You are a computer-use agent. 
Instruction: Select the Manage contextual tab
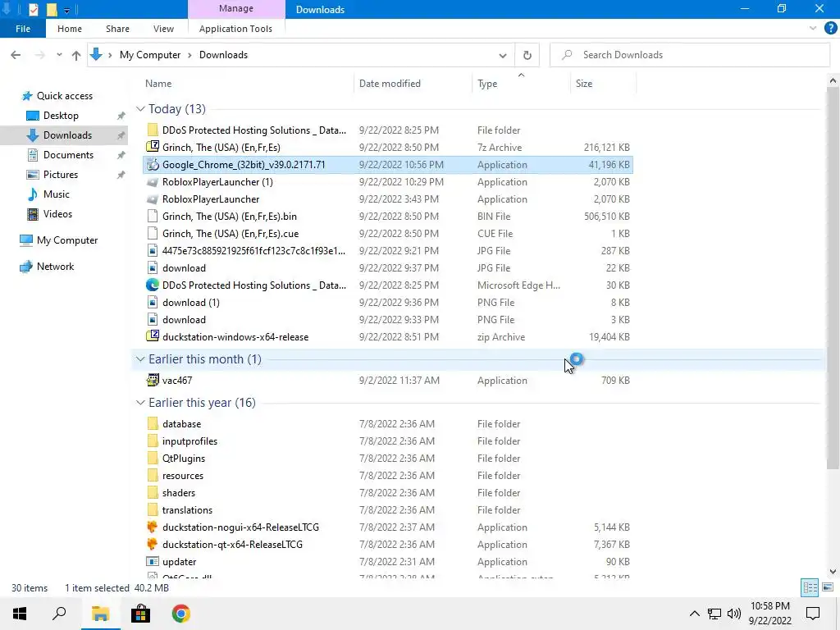236,8
